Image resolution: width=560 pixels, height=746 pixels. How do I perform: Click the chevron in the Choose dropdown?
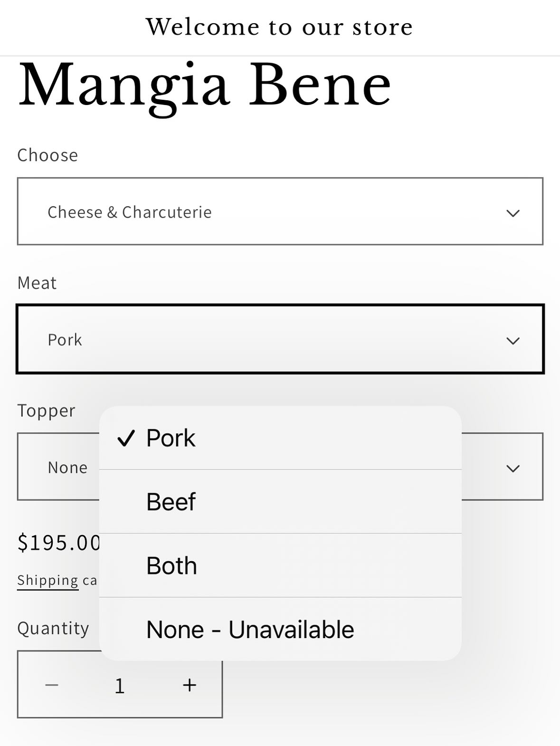click(x=513, y=213)
